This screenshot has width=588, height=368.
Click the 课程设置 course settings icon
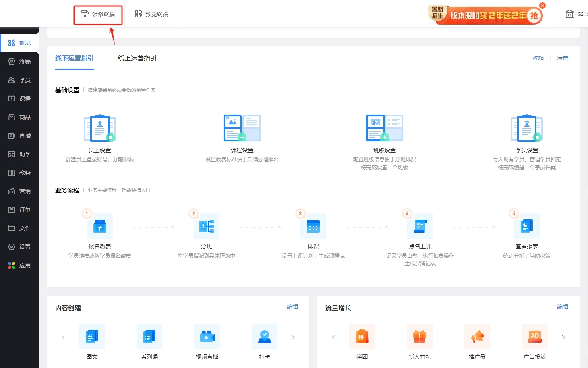point(242,128)
